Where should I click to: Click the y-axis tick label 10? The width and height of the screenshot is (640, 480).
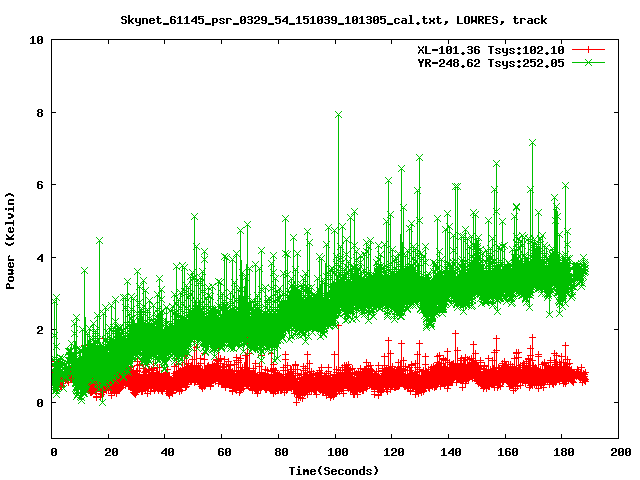point(36,40)
